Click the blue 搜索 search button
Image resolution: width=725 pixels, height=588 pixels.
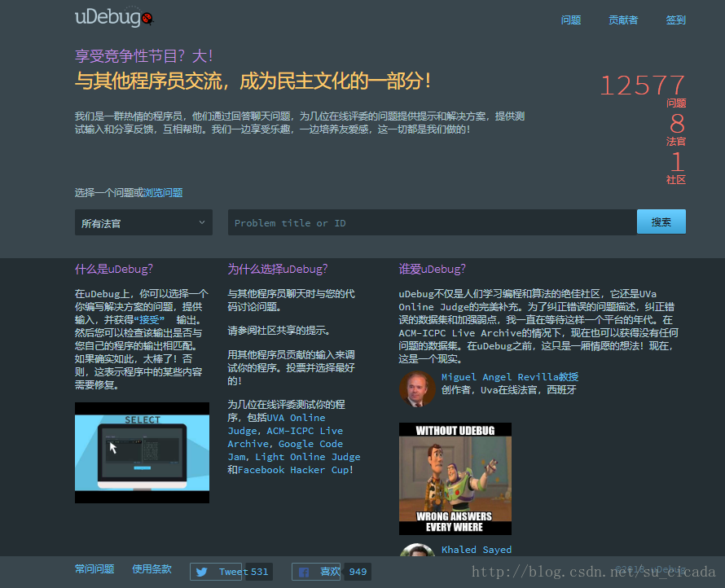[x=661, y=222]
